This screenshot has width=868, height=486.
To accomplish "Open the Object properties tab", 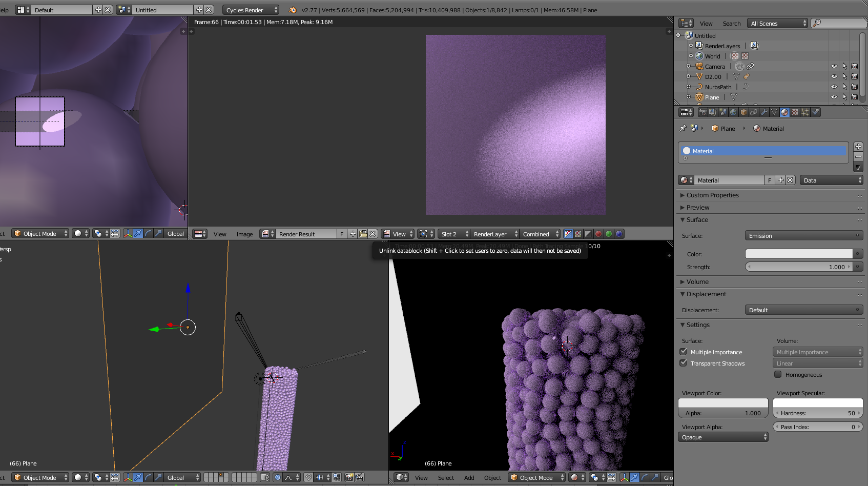I will coord(743,112).
